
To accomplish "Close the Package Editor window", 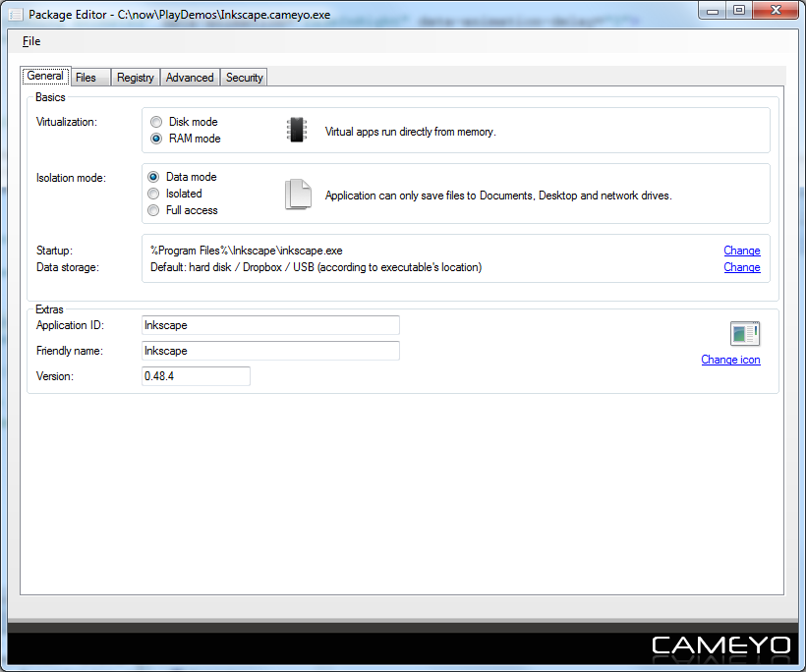I will pos(776,11).
